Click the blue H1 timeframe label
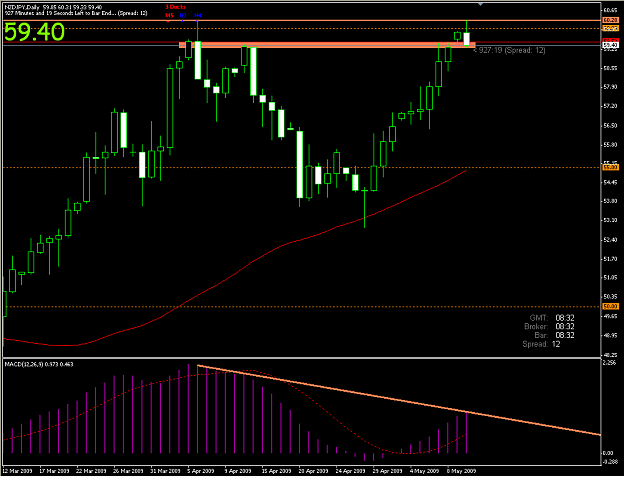This screenshot has width=625, height=477. click(x=183, y=15)
